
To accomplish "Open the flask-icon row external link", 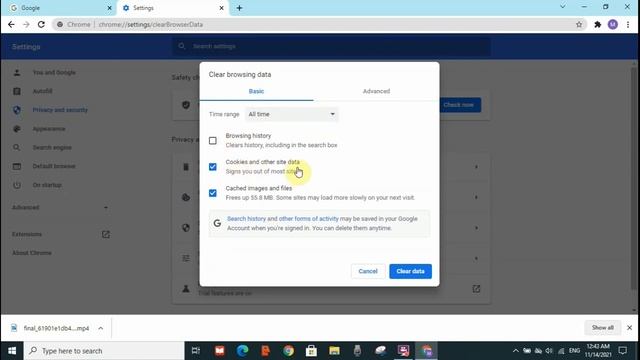I will pos(476,289).
